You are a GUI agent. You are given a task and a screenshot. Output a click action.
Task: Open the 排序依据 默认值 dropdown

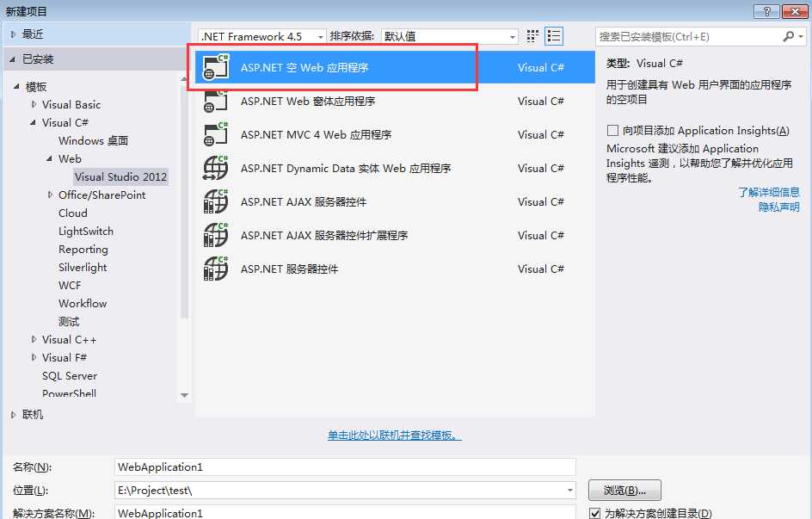pos(450,36)
